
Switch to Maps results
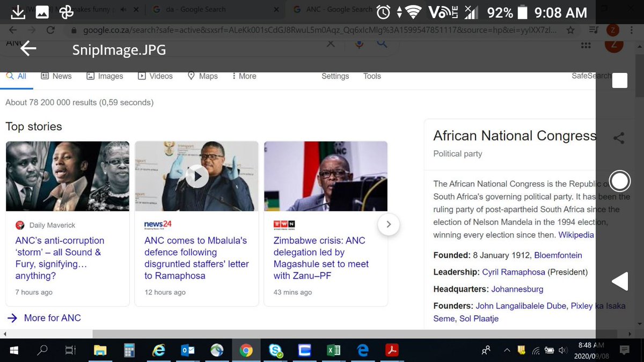[x=202, y=76]
